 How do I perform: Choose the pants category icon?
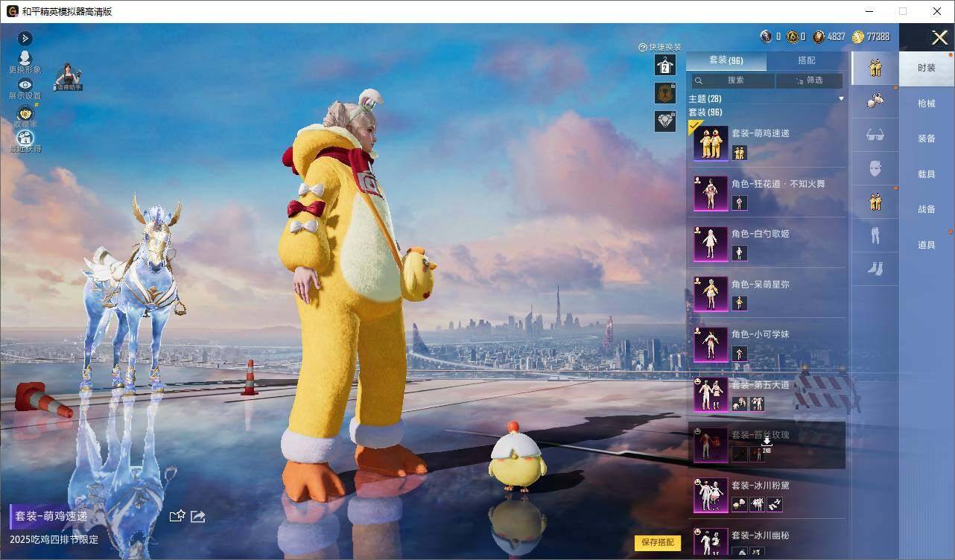[x=875, y=235]
